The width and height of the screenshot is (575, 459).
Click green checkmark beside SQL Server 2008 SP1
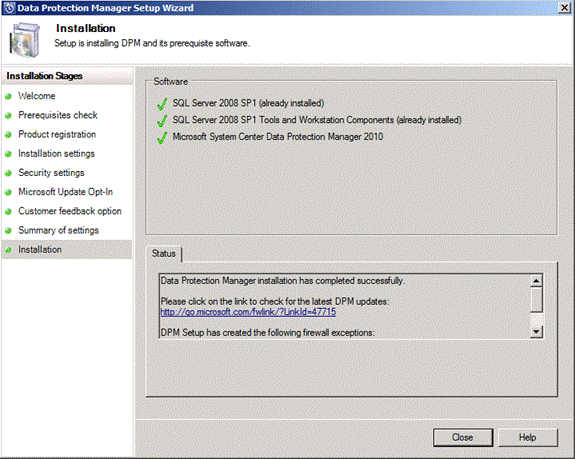click(162, 104)
